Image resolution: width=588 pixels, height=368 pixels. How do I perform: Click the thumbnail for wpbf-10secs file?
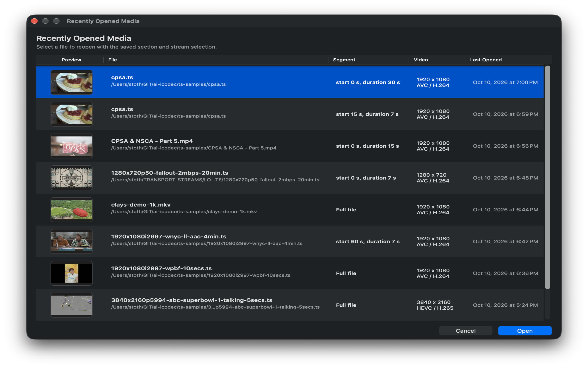point(71,273)
